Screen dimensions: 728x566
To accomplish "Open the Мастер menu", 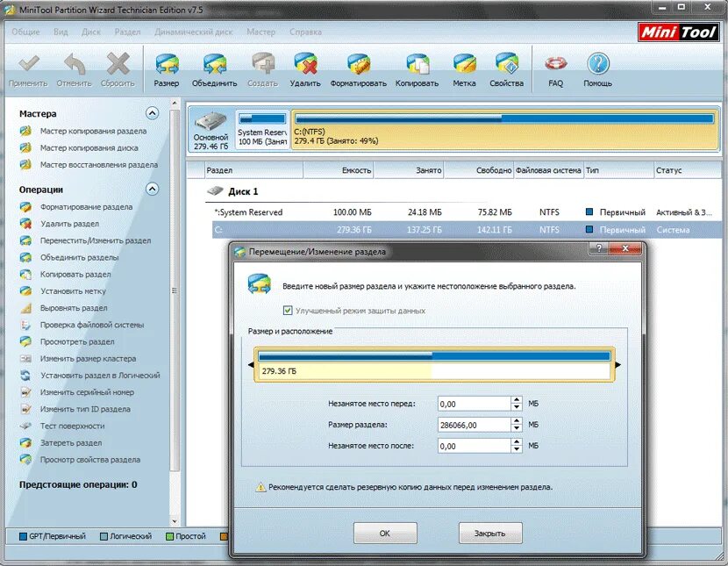I will click(x=261, y=32).
